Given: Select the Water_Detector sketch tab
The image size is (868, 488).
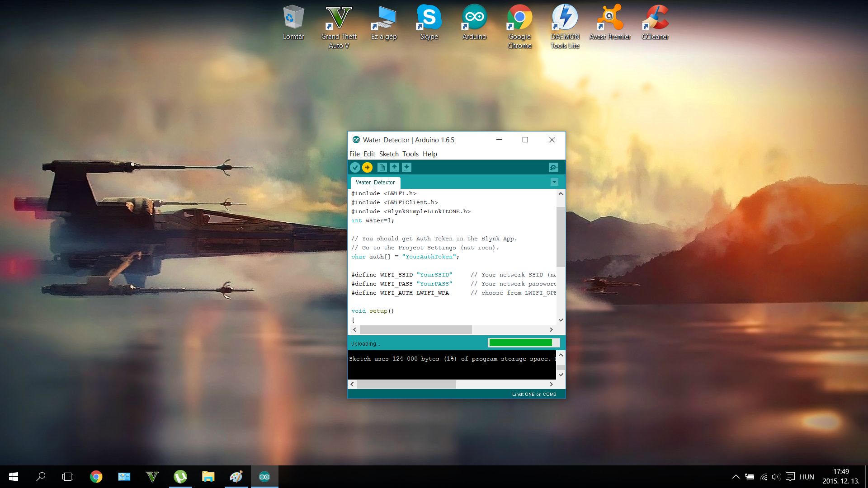Looking at the screenshot, I should click(x=375, y=183).
